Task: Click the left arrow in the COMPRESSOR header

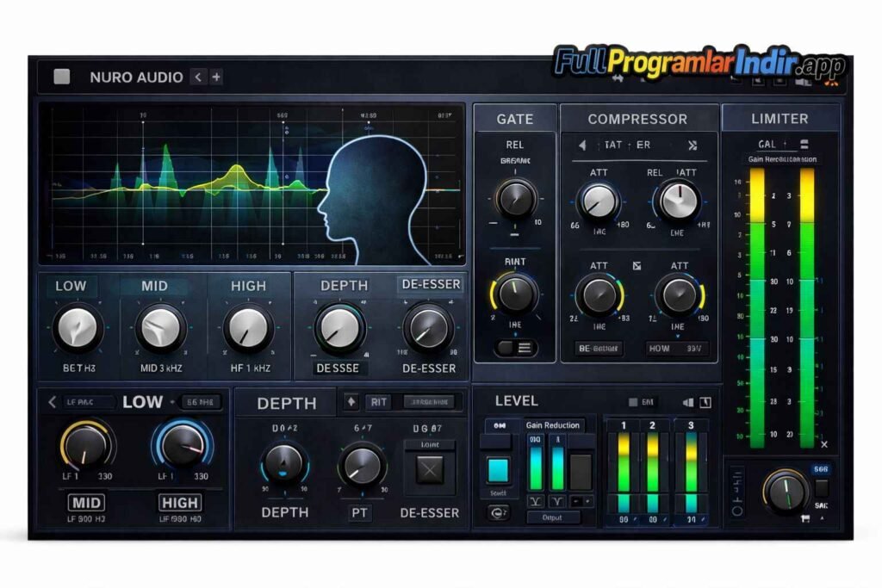Action: click(x=583, y=146)
